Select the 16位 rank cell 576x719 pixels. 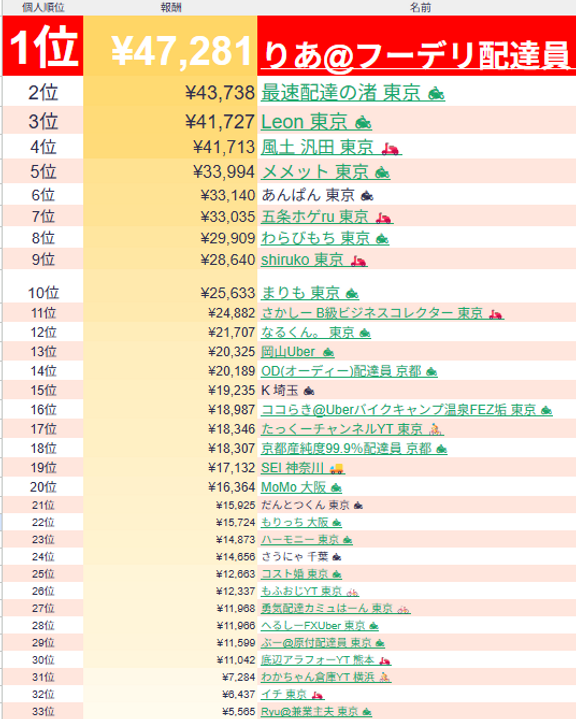(43, 409)
